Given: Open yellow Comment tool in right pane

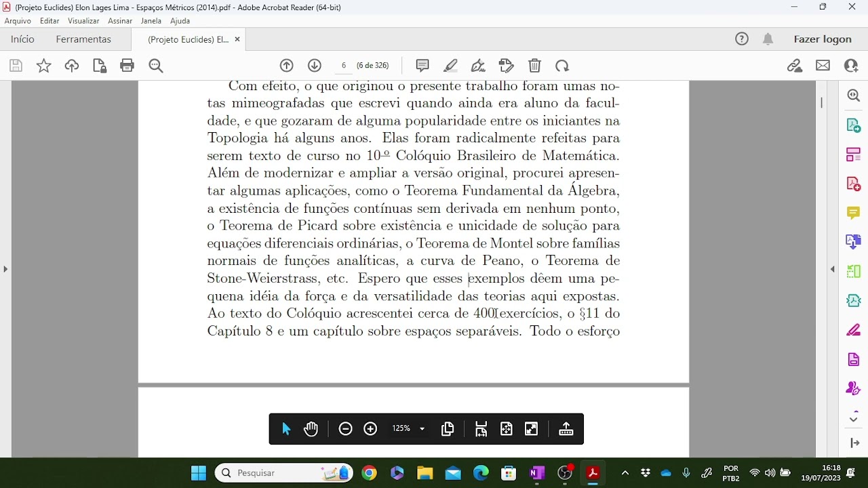Looking at the screenshot, I should [854, 213].
